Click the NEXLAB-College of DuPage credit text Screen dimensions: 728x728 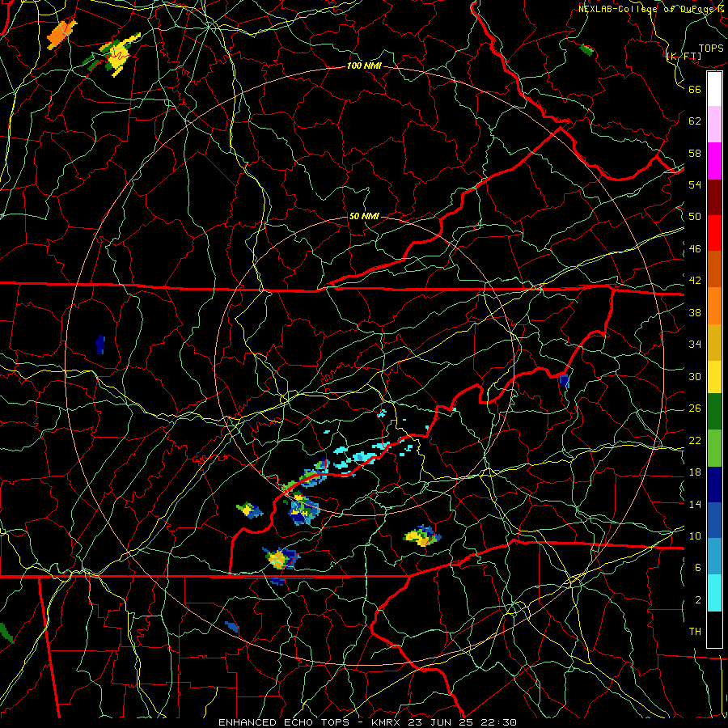pos(653,9)
